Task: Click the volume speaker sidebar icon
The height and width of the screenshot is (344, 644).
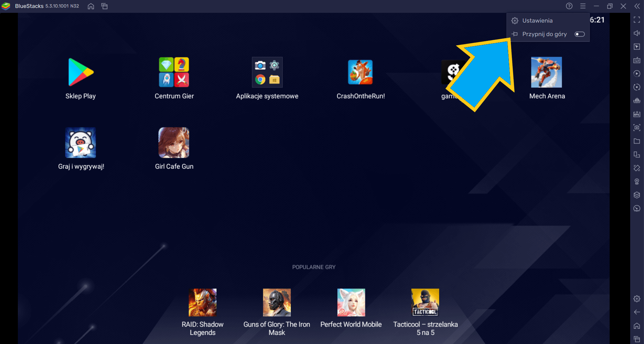Action: [637, 33]
